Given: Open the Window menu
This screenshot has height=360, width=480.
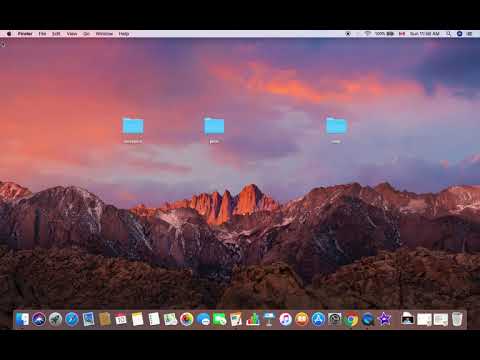Looking at the screenshot, I should coord(104,34).
